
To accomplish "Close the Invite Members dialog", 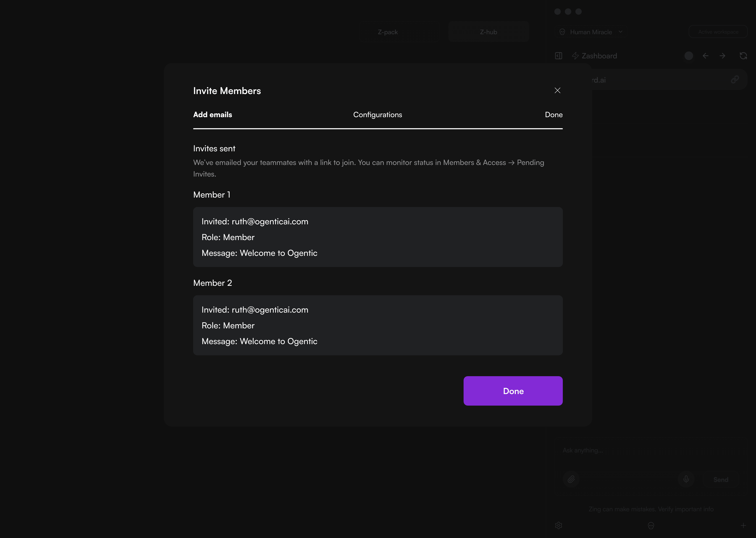I will (557, 90).
